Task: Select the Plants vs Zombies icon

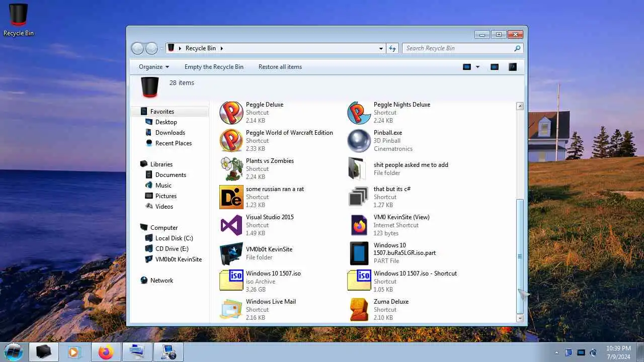Action: point(231,169)
